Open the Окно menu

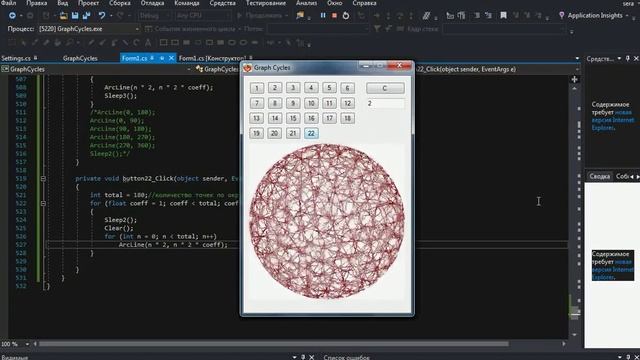pyautogui.click(x=334, y=3)
